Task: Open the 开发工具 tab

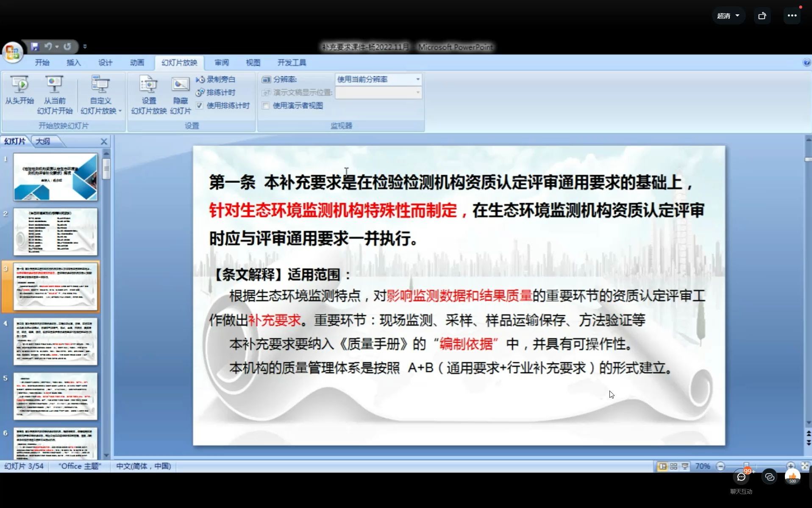Action: tap(292, 62)
